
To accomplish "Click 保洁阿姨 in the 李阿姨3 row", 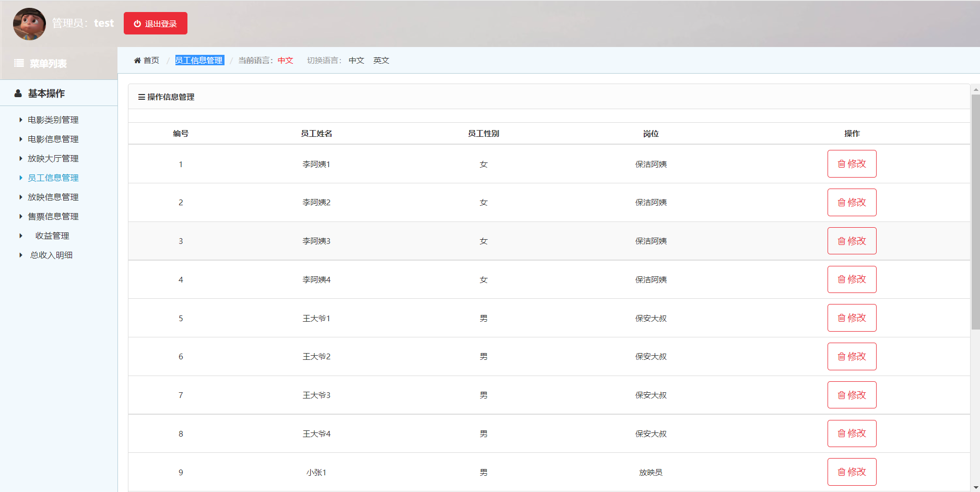I will [x=651, y=241].
